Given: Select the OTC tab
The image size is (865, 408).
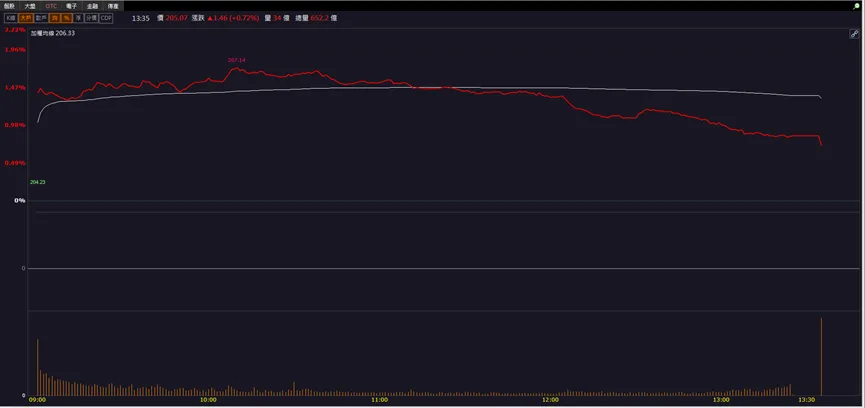Looking at the screenshot, I should [51, 6].
